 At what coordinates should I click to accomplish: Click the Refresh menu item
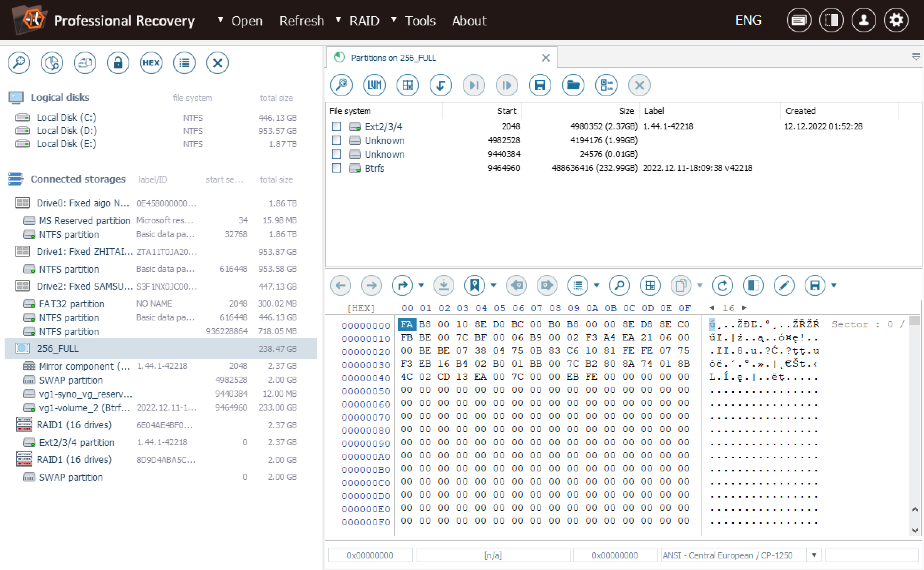coord(302,20)
